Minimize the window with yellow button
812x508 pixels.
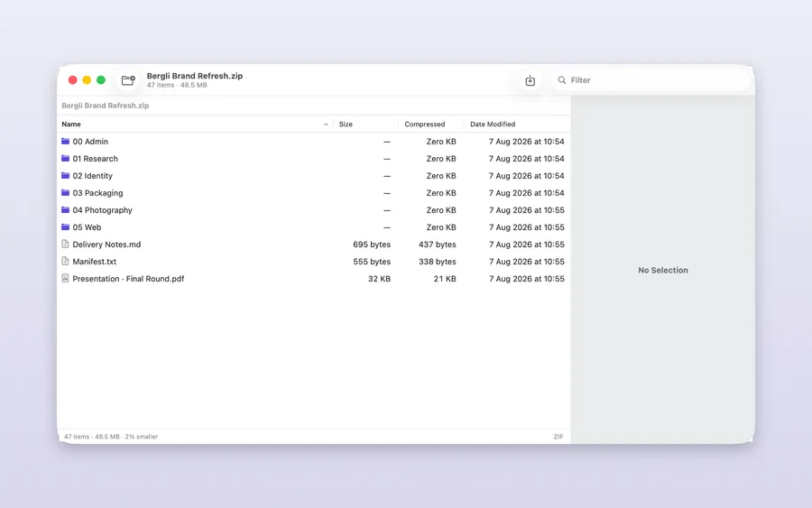pyautogui.click(x=87, y=79)
